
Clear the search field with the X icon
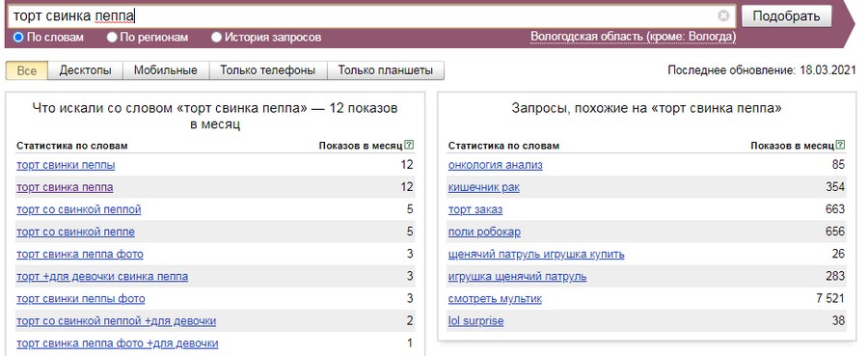click(723, 16)
